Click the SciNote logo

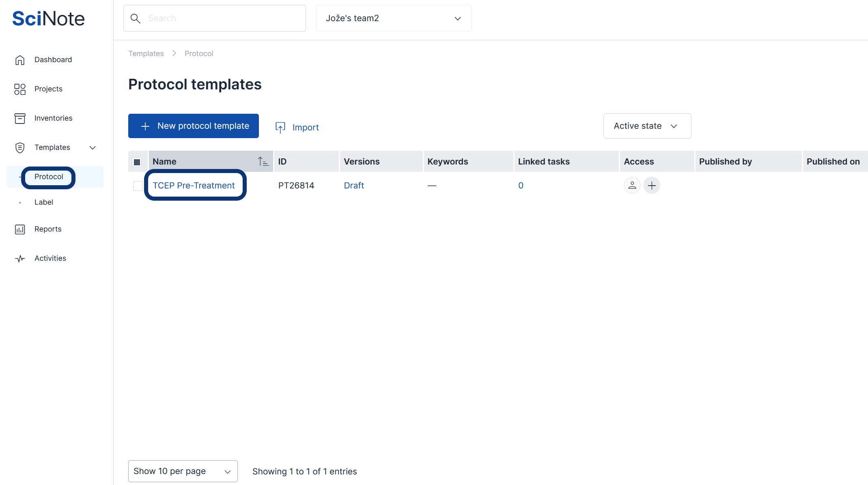[48, 18]
